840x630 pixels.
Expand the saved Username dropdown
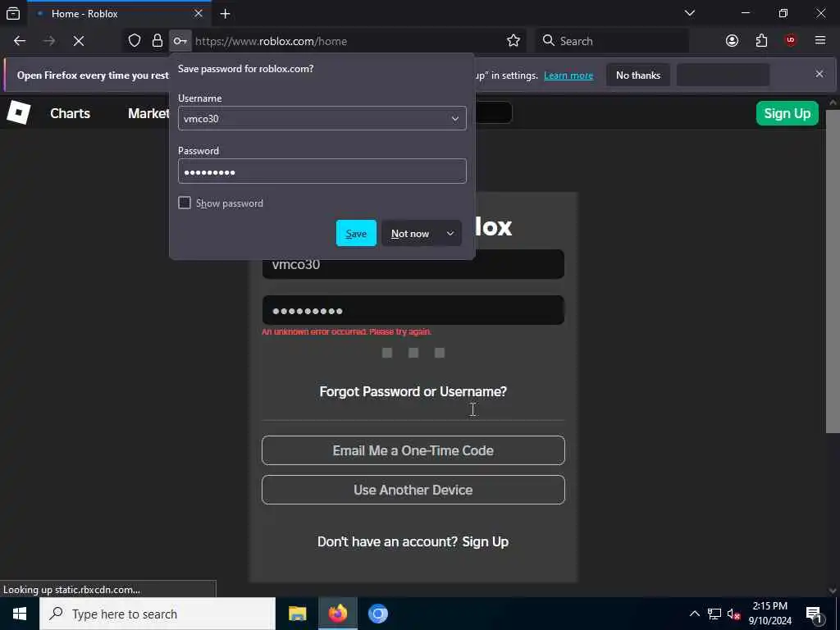(454, 118)
